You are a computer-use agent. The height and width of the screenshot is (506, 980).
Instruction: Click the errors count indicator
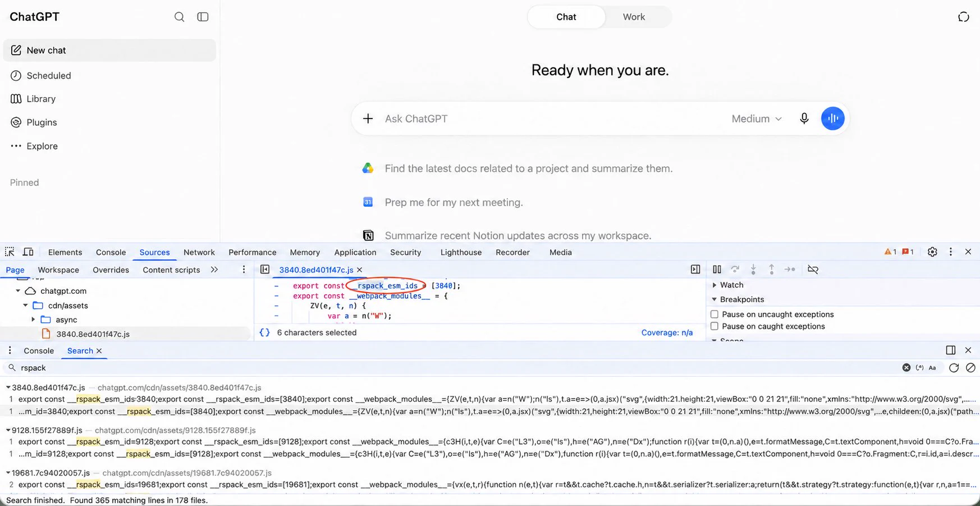(x=908, y=252)
